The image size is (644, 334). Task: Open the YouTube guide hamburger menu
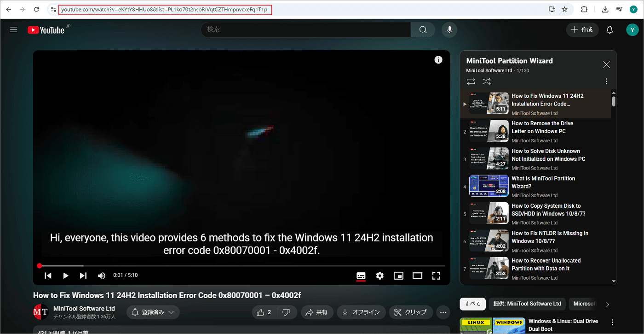click(x=13, y=29)
